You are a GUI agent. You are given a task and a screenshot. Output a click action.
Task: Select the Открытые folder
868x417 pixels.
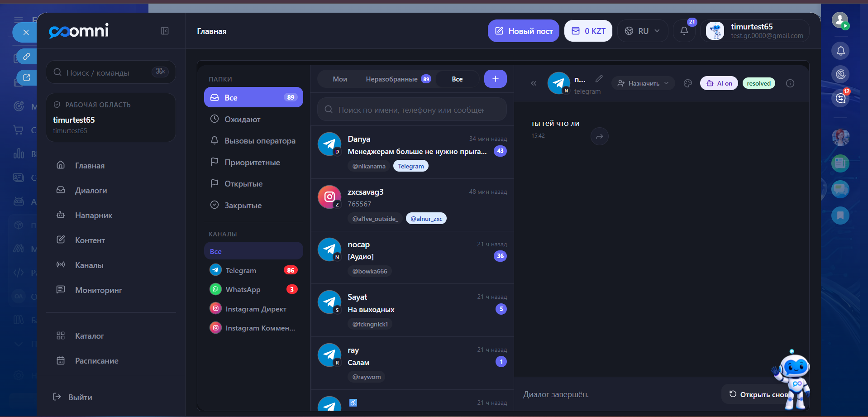point(253,183)
